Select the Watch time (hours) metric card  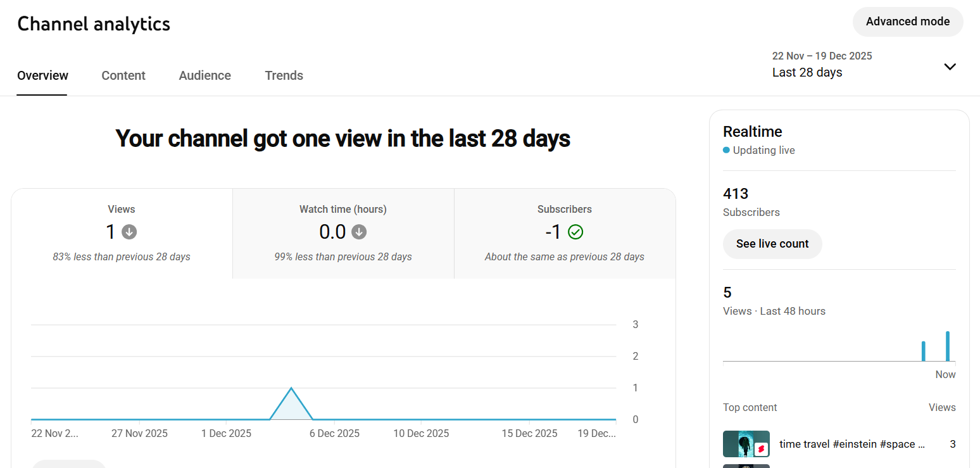coord(343,233)
